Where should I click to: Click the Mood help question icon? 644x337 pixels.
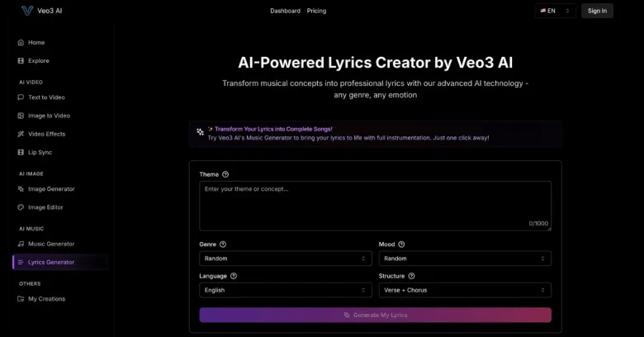[x=402, y=244]
